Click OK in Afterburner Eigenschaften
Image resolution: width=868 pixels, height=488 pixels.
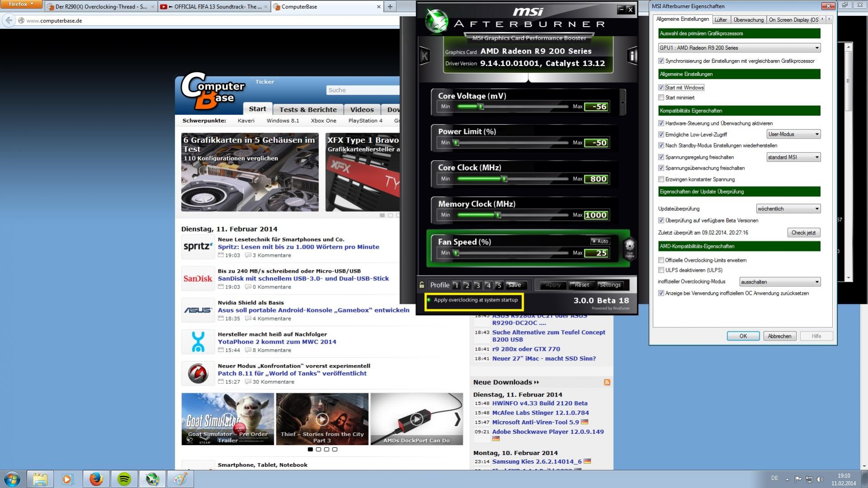pos(743,336)
